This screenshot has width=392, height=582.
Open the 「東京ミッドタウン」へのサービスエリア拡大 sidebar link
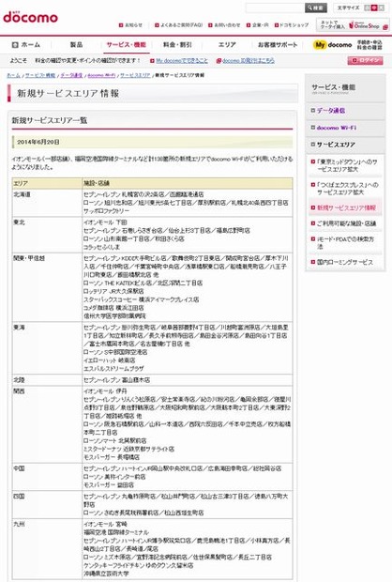pos(347,165)
